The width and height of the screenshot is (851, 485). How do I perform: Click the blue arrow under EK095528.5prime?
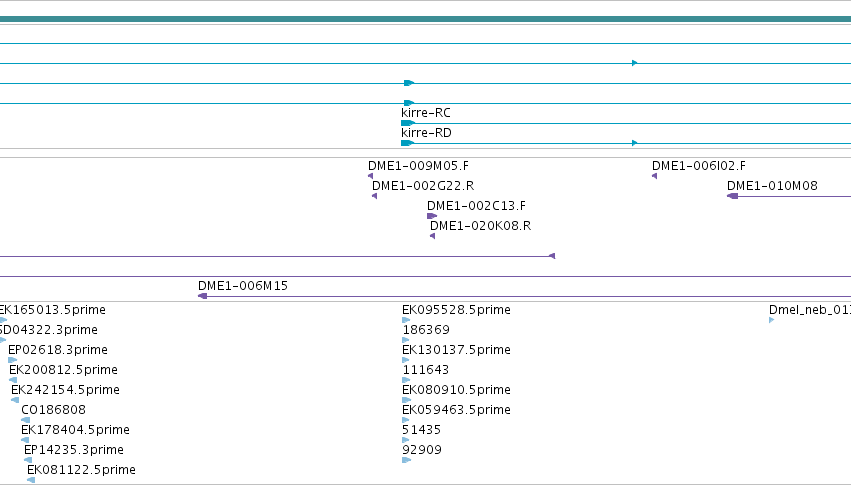point(406,320)
